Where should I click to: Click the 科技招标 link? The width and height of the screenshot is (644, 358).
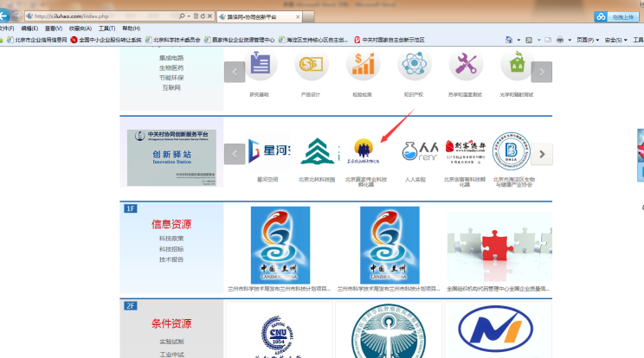[171, 249]
